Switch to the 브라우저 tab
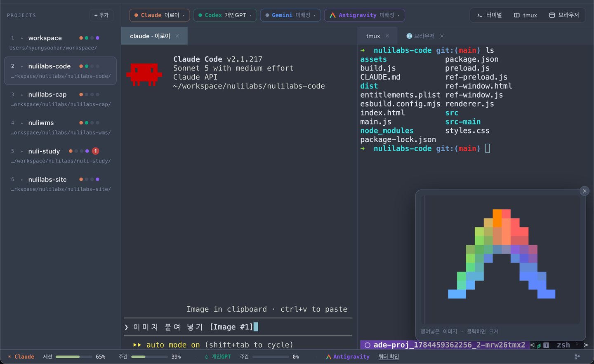This screenshot has height=364, width=594. 424,36
